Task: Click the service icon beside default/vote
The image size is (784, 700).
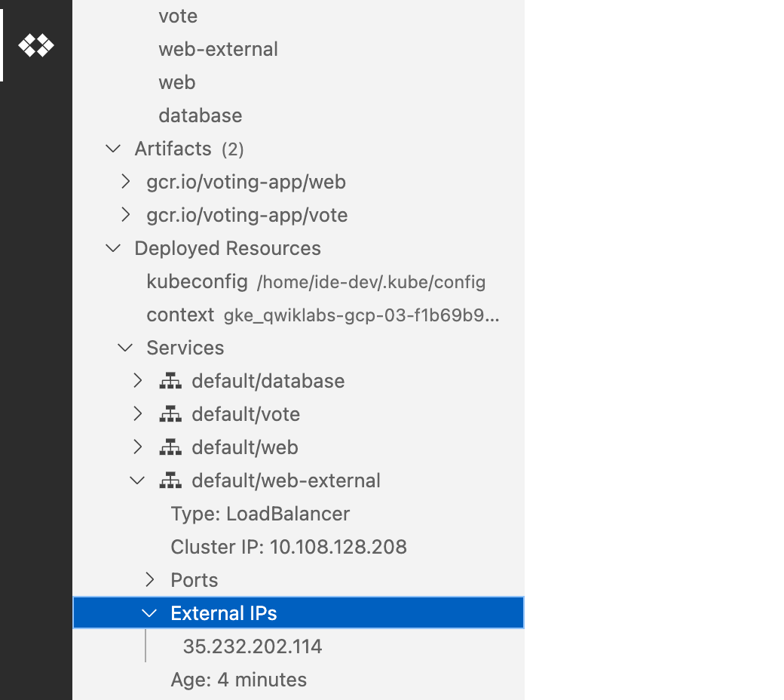Action: click(170, 414)
